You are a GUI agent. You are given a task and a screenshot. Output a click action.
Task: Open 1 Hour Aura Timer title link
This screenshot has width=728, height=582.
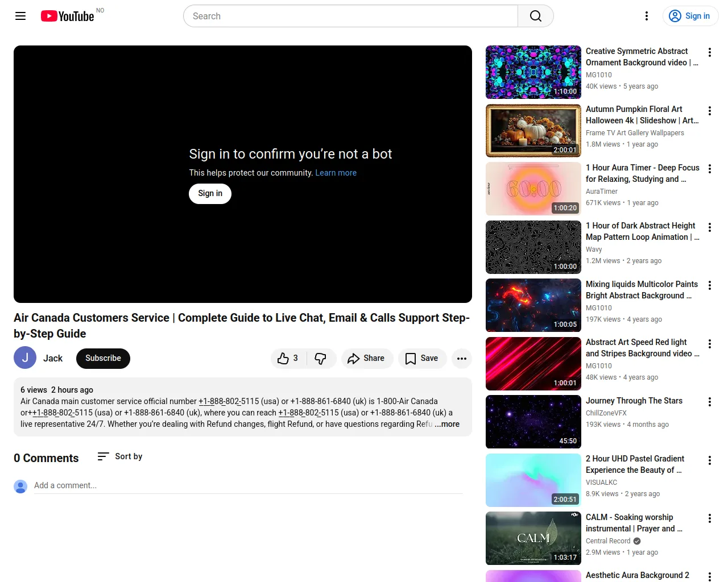[x=643, y=173]
